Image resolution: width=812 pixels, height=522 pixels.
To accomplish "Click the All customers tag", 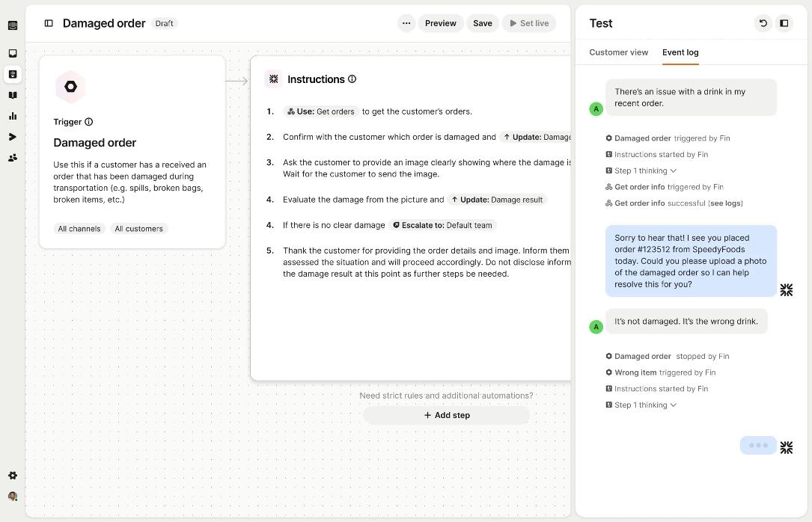I will point(138,229).
